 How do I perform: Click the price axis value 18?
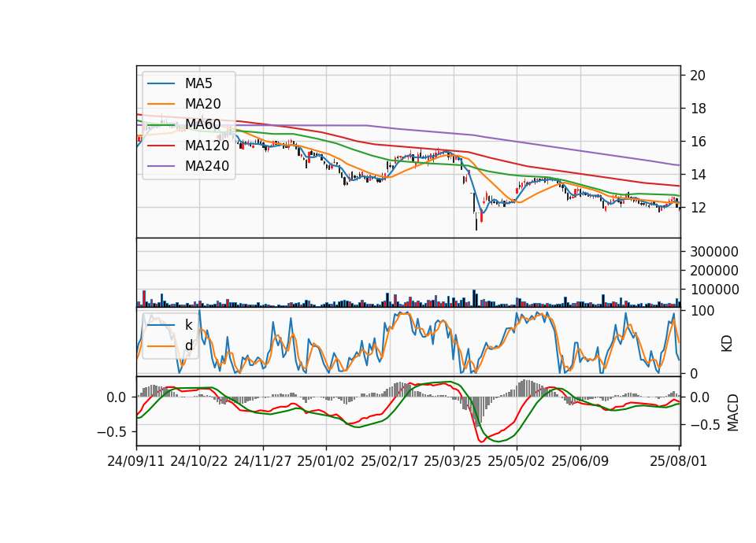click(698, 109)
